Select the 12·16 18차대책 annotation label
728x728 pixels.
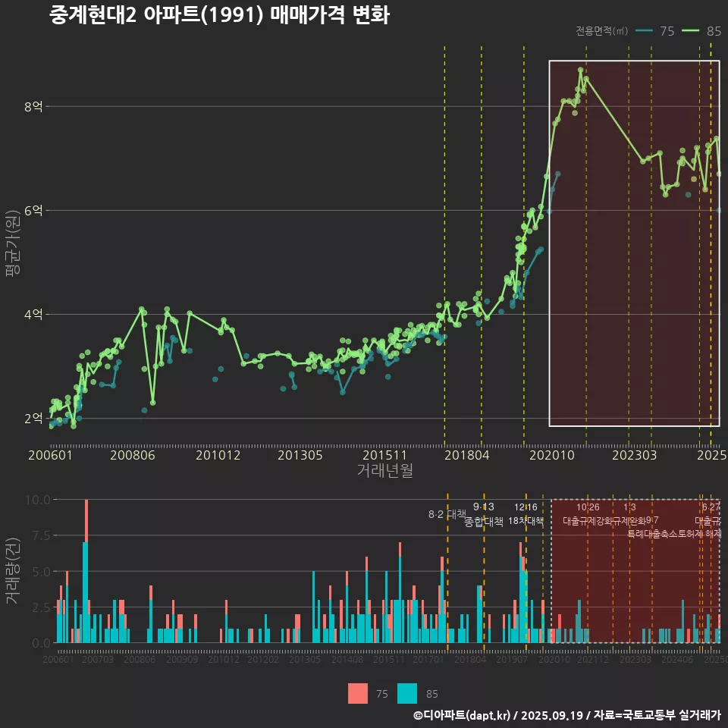click(526, 514)
